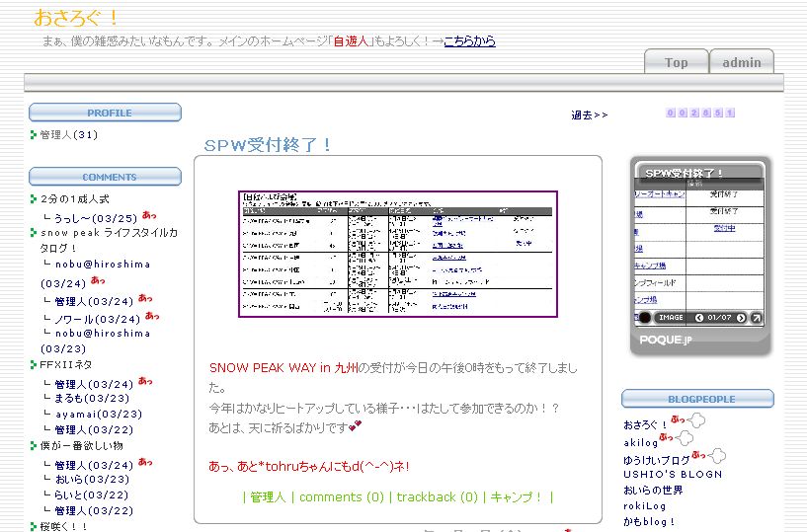Viewport: 807px width, 532px height.
Task: Click the green arrow beside 僕が一番欲しい物
Action: point(34,445)
